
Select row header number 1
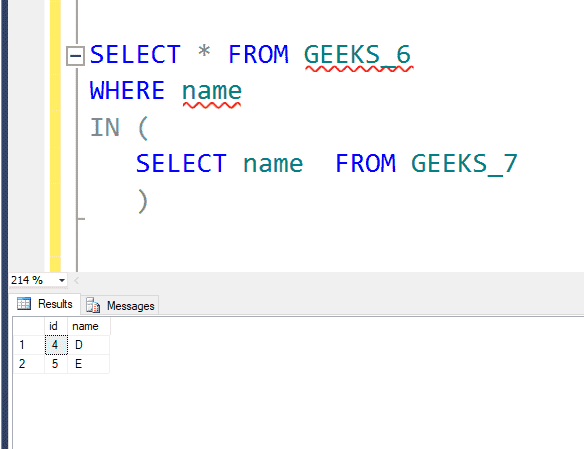coord(29,345)
